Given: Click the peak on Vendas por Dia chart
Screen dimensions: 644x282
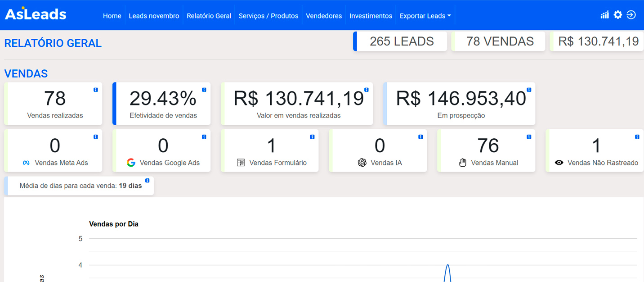Looking at the screenshot, I should pyautogui.click(x=447, y=265).
